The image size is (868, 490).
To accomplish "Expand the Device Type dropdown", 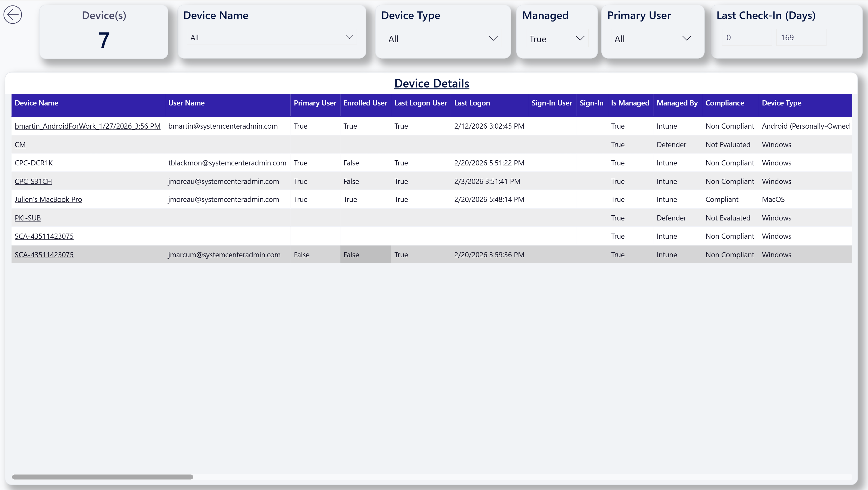I will coord(443,39).
